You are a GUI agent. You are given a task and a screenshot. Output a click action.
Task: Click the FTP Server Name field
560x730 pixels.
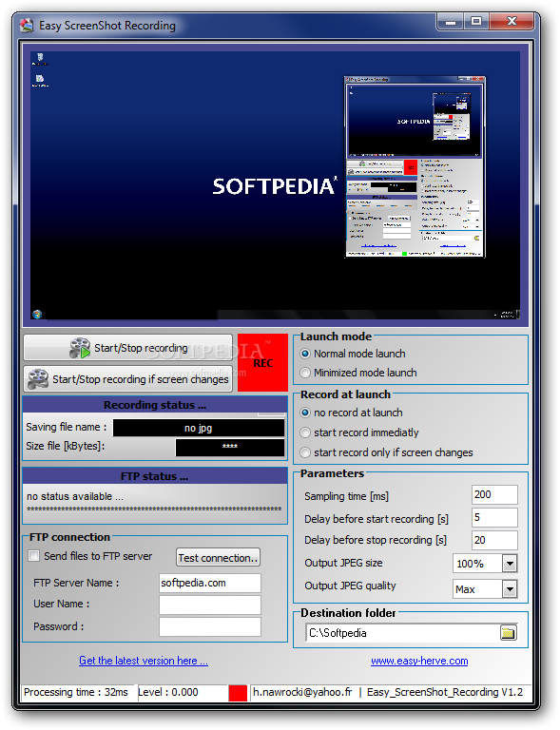click(x=210, y=583)
